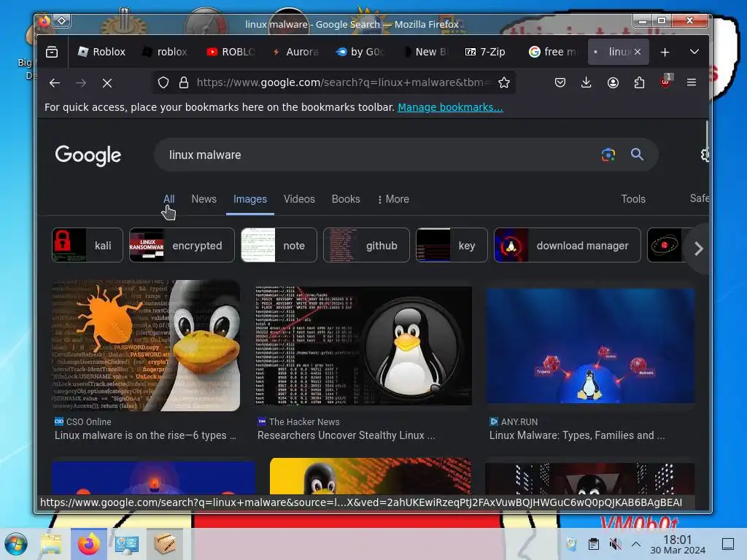Open File Explorer from the taskbar
Image resolution: width=747 pixels, height=560 pixels.
[x=51, y=544]
